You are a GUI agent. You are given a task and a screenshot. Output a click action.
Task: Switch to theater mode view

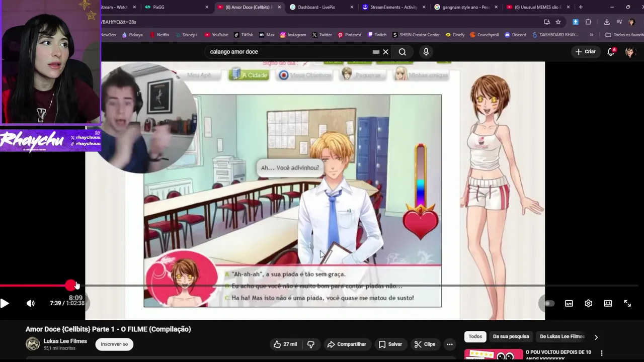pyautogui.click(x=608, y=303)
